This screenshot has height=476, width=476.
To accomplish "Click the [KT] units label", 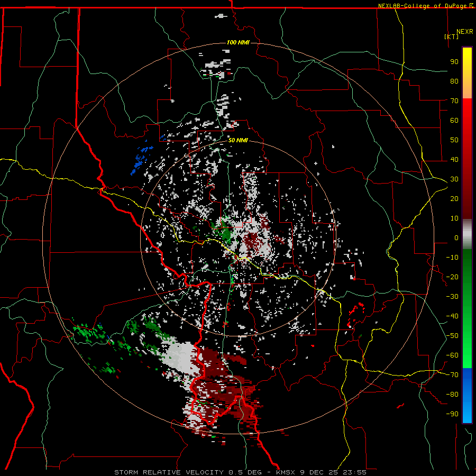I will click(452, 36).
